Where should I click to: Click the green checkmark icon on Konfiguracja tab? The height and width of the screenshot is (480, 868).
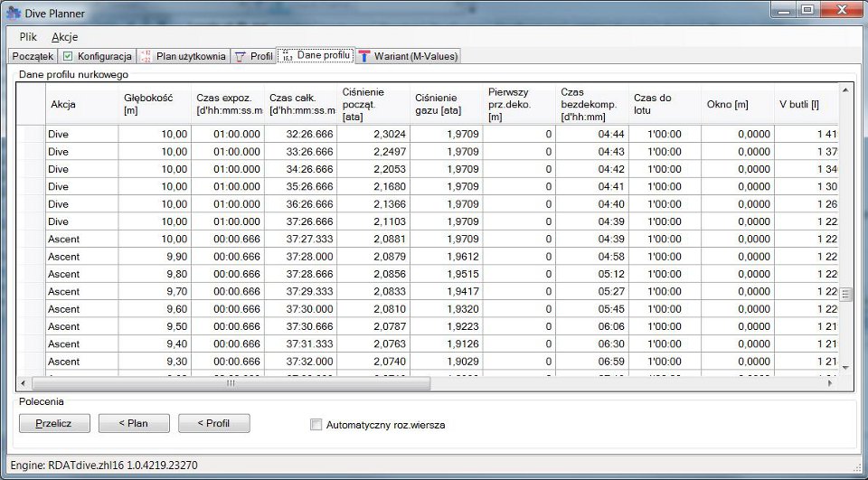pyautogui.click(x=69, y=56)
